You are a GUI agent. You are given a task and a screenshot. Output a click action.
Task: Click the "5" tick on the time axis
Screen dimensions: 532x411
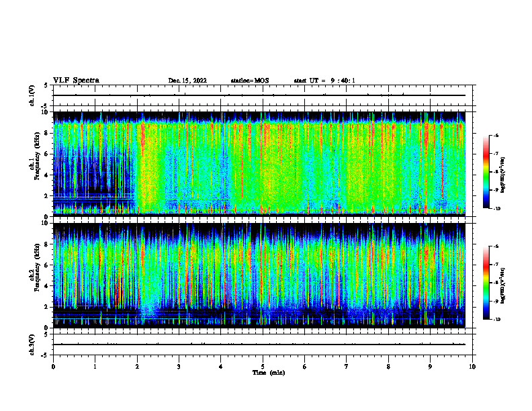click(263, 367)
